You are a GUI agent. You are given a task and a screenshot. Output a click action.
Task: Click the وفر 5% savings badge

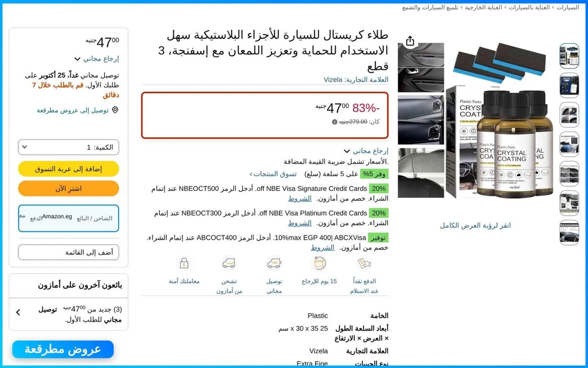374,174
